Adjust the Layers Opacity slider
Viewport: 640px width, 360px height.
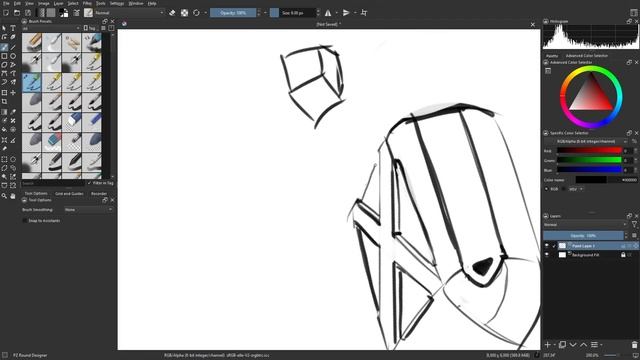pos(583,236)
